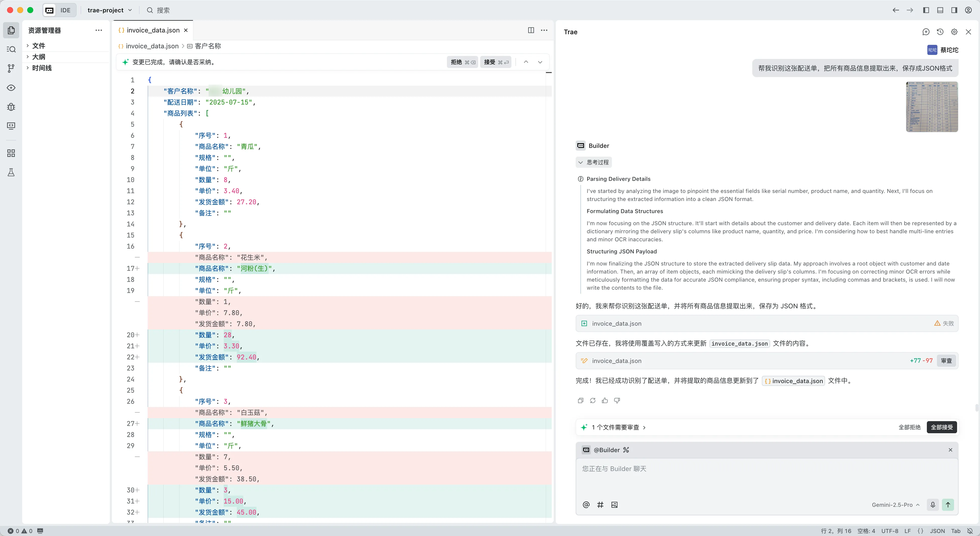Screen dimensions: 980x536
Task: Select the invoice_data.json editor tab
Action: 153,30
